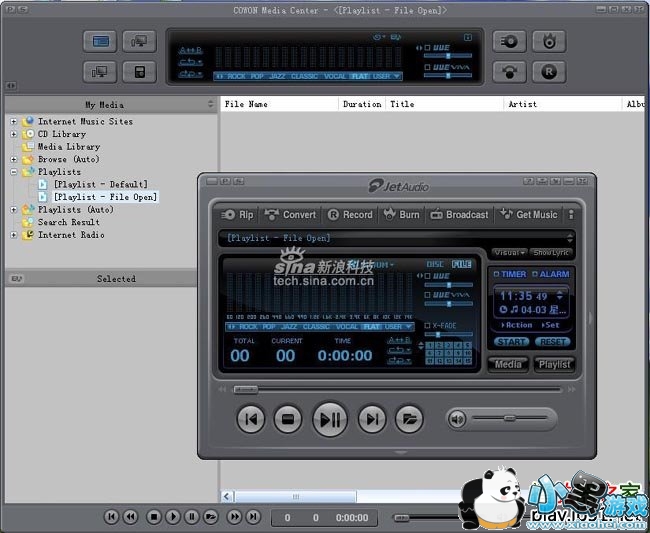Select Media Library in tree
This screenshot has width=650, height=533.
click(x=69, y=146)
